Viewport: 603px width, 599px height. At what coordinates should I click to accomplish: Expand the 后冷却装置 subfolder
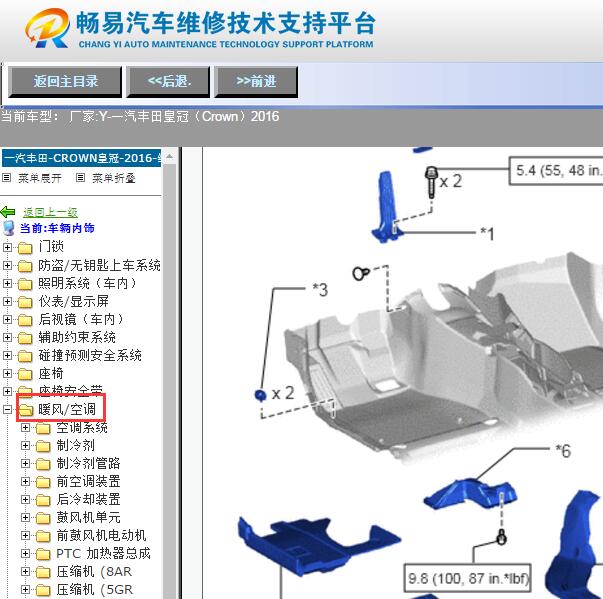point(25,499)
